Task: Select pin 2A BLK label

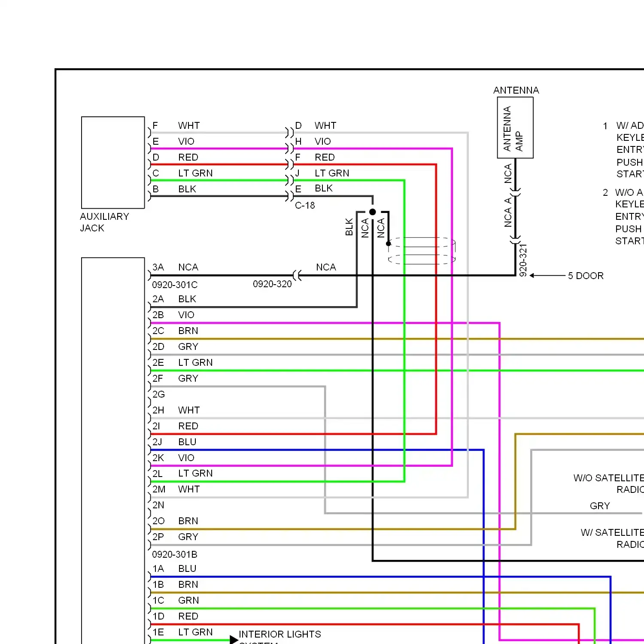Action: 174,299
